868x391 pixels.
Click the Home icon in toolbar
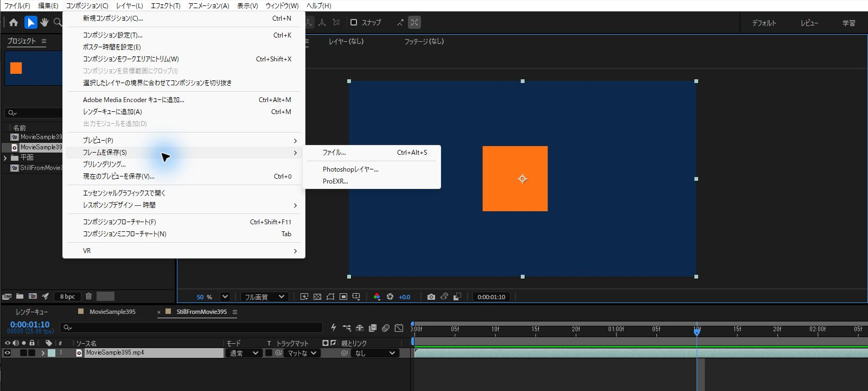pos(14,22)
